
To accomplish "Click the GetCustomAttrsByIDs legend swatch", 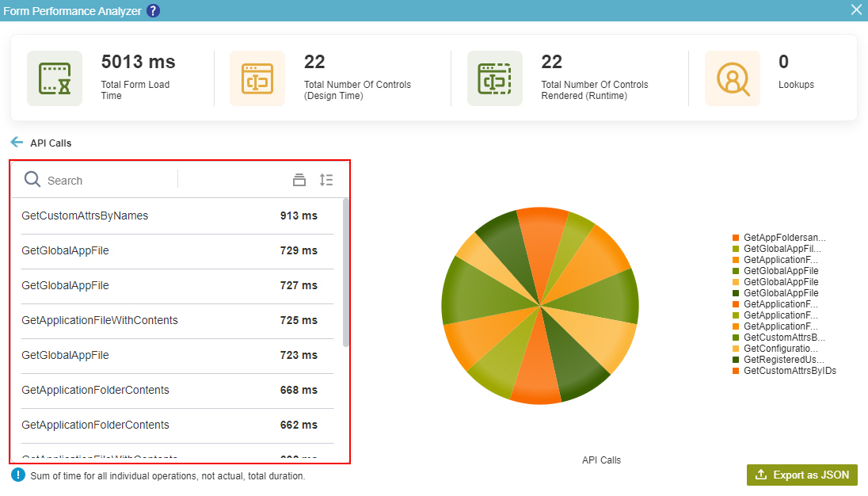I will point(736,370).
